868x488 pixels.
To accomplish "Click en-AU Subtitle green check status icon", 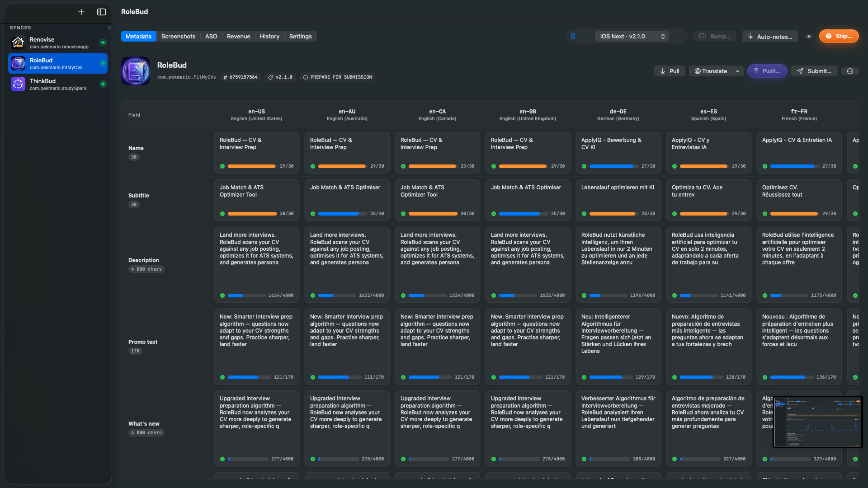I will click(312, 214).
